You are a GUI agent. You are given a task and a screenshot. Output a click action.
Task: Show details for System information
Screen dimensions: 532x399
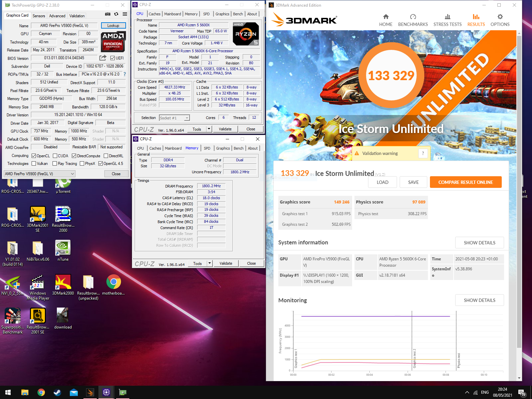479,243
